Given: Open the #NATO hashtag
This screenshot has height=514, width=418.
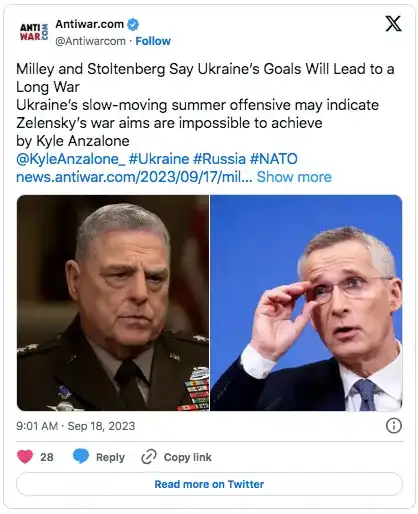Looking at the screenshot, I should tap(274, 159).
